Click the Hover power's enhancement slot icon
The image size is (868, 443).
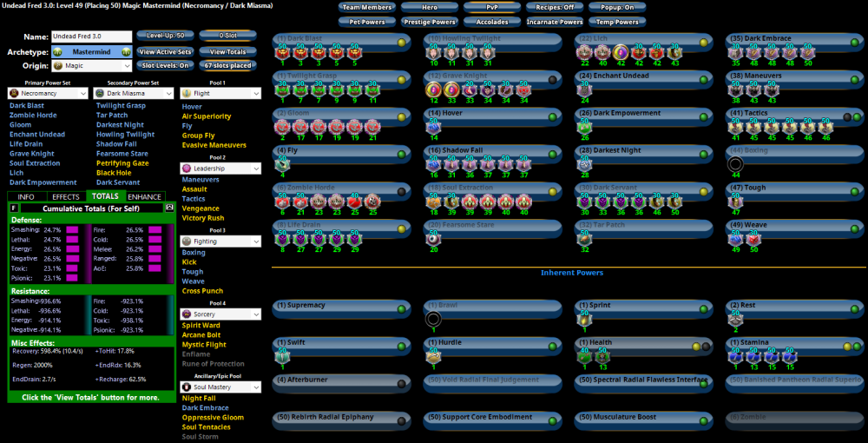pos(433,127)
